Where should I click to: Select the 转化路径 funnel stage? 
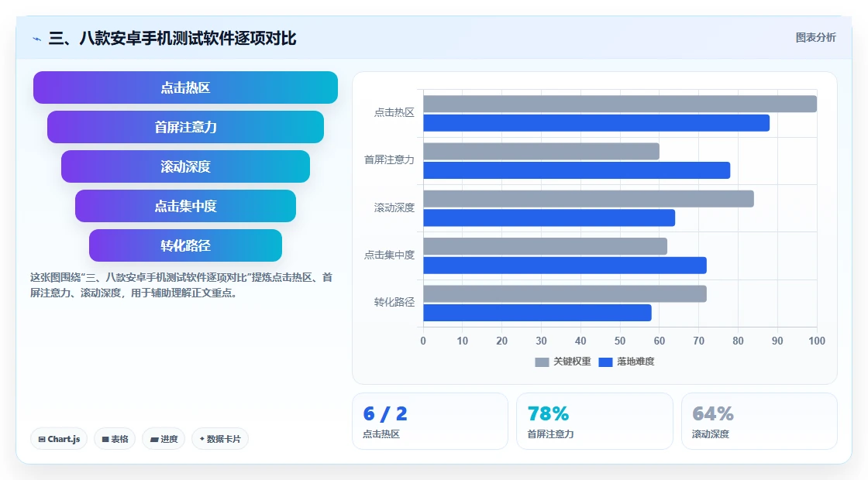click(x=185, y=245)
